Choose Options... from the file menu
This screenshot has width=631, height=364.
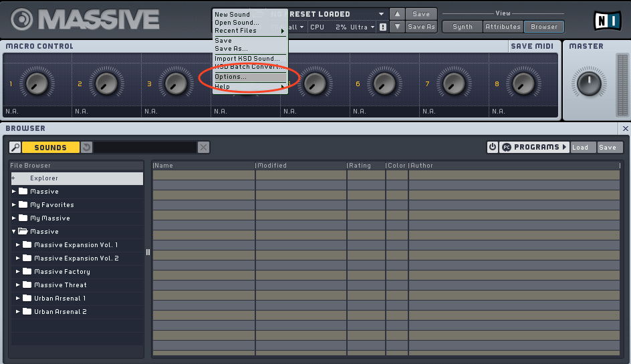pyautogui.click(x=231, y=77)
